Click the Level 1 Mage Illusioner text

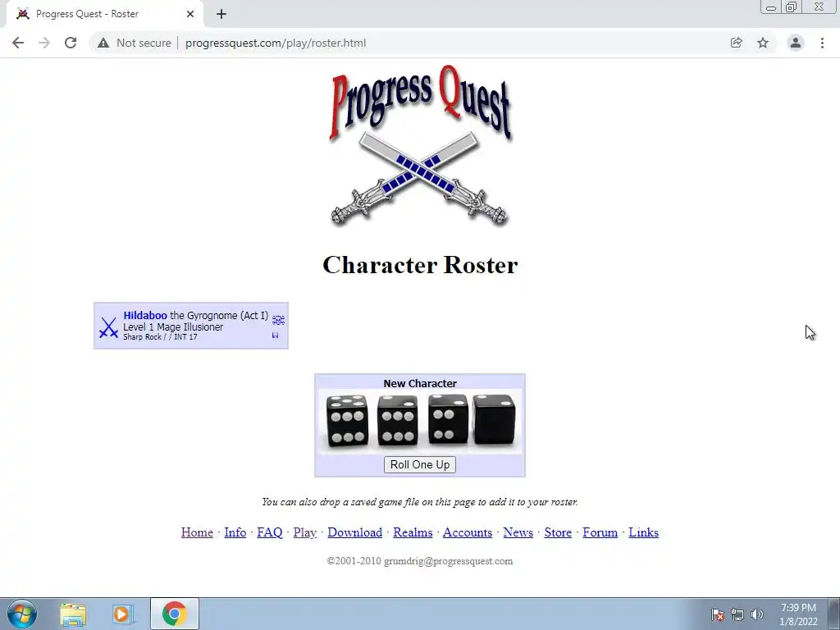click(x=173, y=326)
